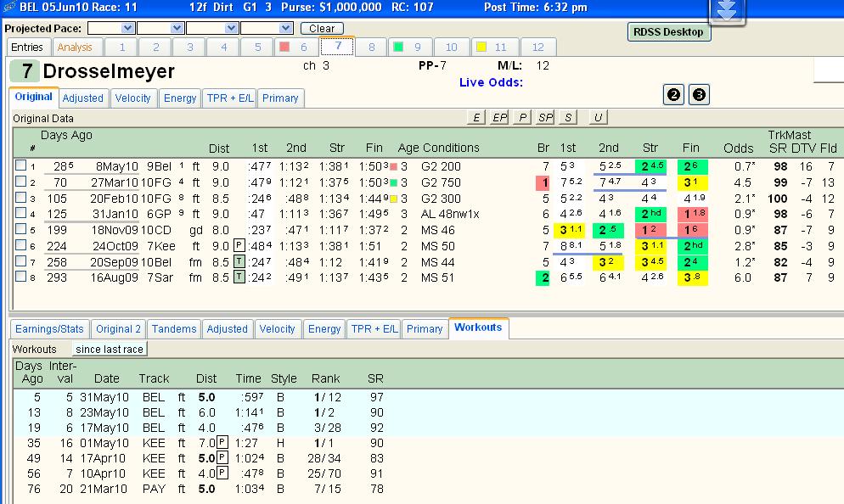Click the P marker on 01May10 workout
This screenshot has width=844, height=504.
222,443
